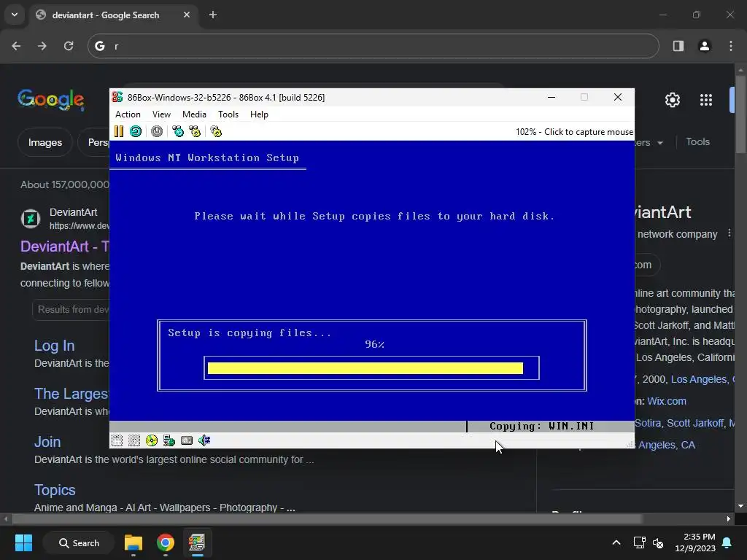Open the Join sitelink
The height and width of the screenshot is (560, 747).
(x=47, y=442)
